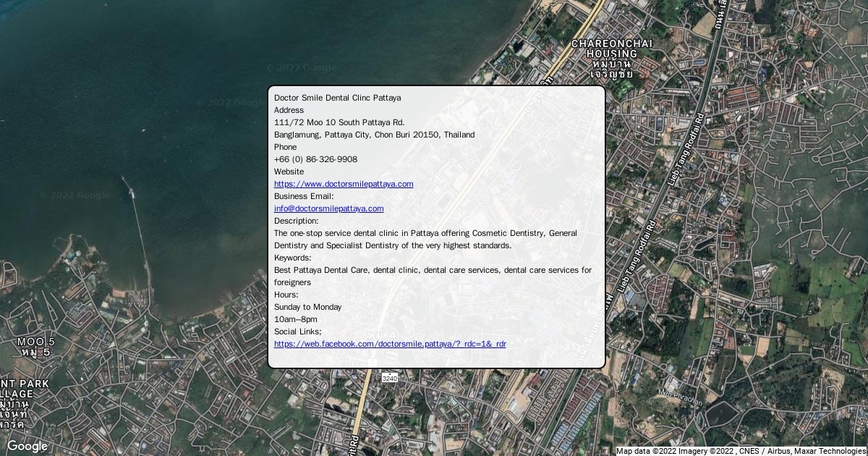Click the 111/72 Moo 10 address line

click(339, 122)
